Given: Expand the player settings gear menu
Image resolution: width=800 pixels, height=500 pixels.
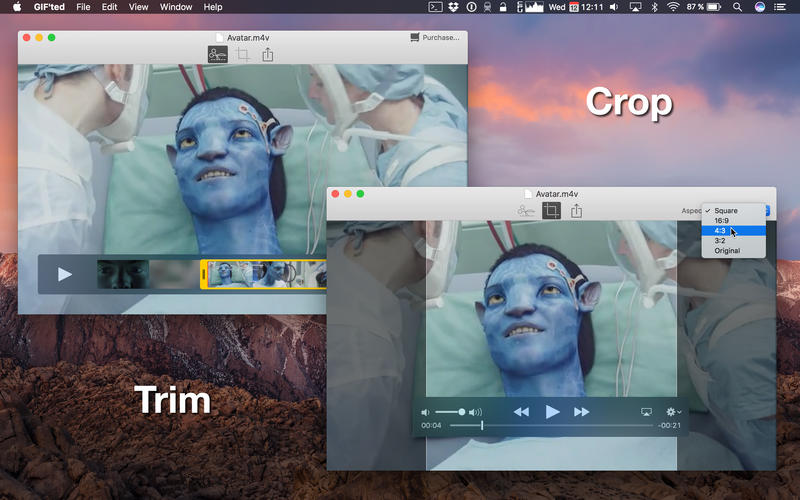Looking at the screenshot, I should (673, 412).
